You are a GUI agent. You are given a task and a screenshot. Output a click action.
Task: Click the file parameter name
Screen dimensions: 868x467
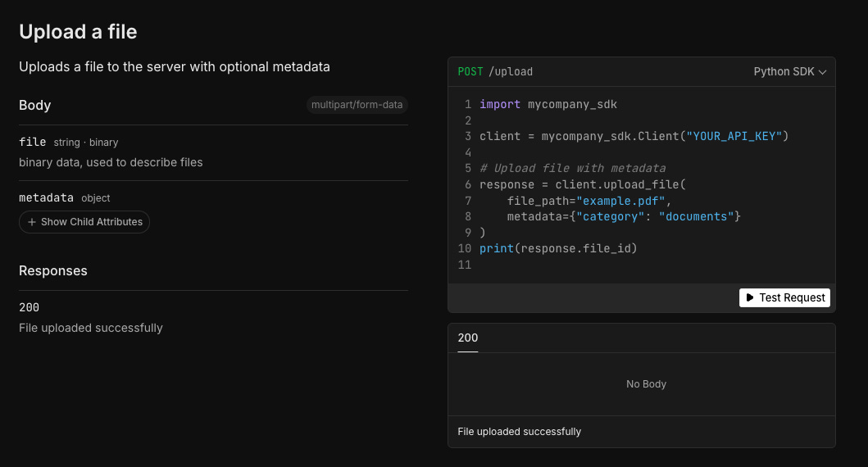(32, 143)
